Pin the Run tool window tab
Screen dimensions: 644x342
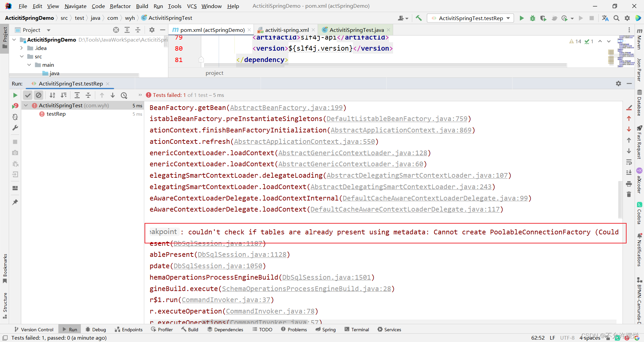click(x=15, y=202)
